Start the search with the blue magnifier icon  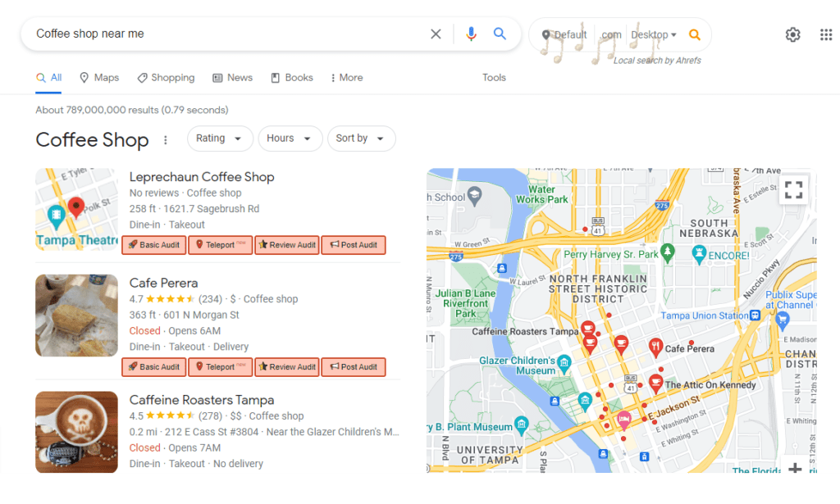click(500, 34)
